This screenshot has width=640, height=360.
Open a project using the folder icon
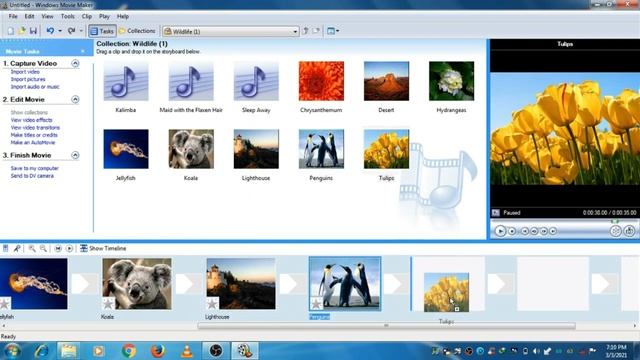[22, 31]
